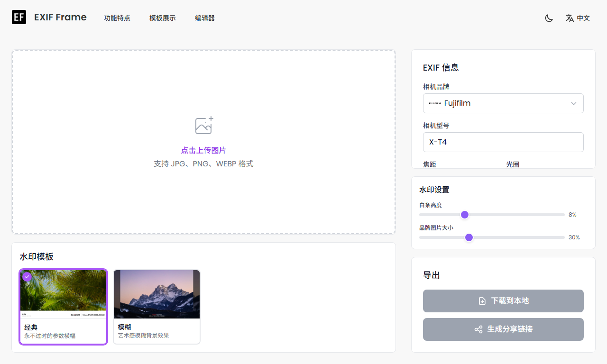Screen dimensions: 607x364
Task: Open the camera brand dropdown
Action: [503, 103]
